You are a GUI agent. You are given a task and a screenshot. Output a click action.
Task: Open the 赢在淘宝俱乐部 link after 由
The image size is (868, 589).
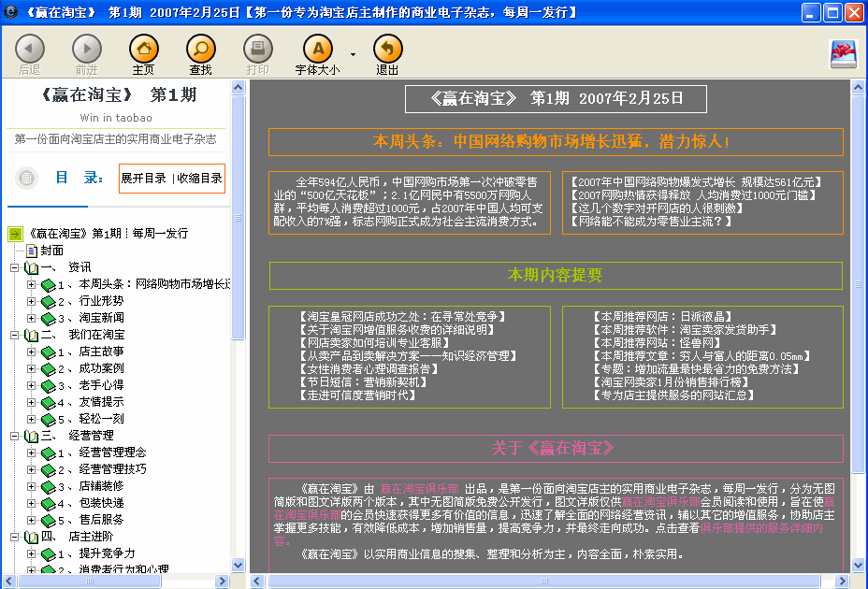coord(420,489)
